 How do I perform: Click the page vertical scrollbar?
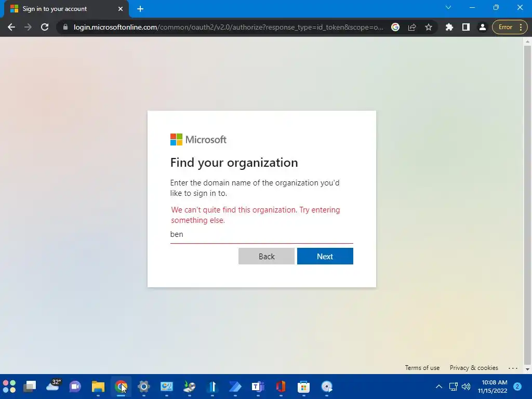point(527,205)
